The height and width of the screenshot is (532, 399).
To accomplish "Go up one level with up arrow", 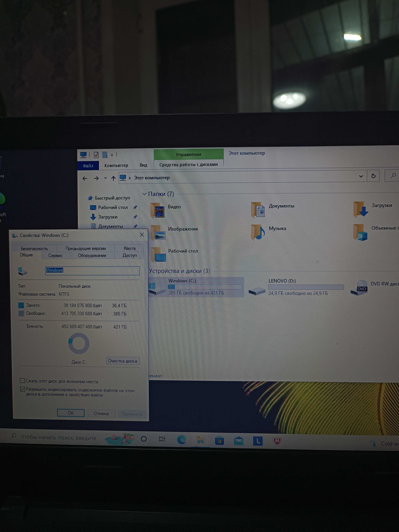I will click(x=113, y=178).
